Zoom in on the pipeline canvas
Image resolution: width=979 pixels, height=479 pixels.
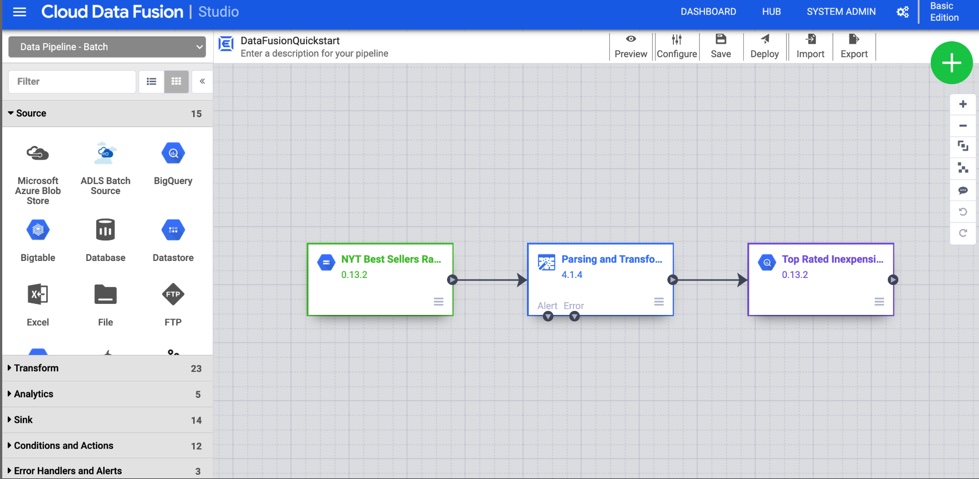pyautogui.click(x=963, y=104)
